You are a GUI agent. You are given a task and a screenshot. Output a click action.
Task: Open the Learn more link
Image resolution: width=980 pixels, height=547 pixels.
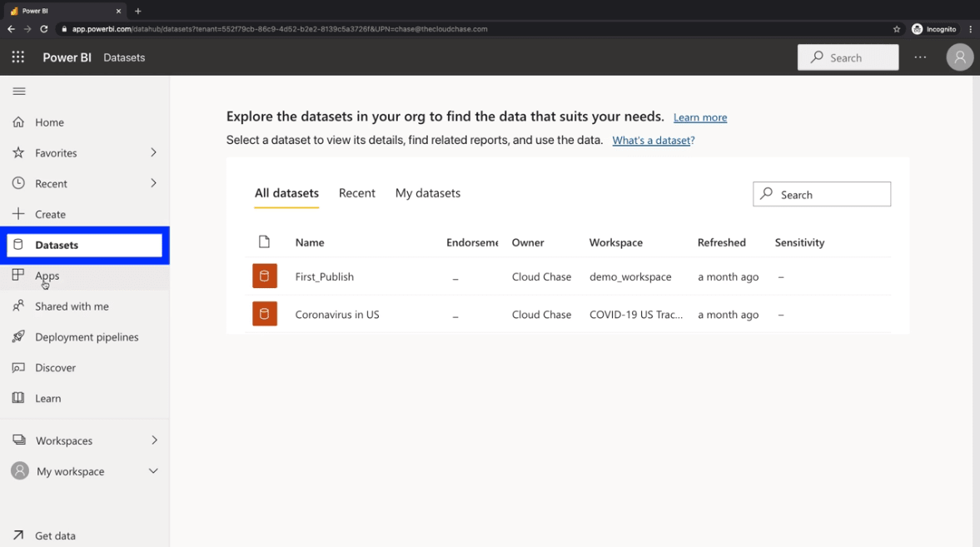(x=700, y=117)
